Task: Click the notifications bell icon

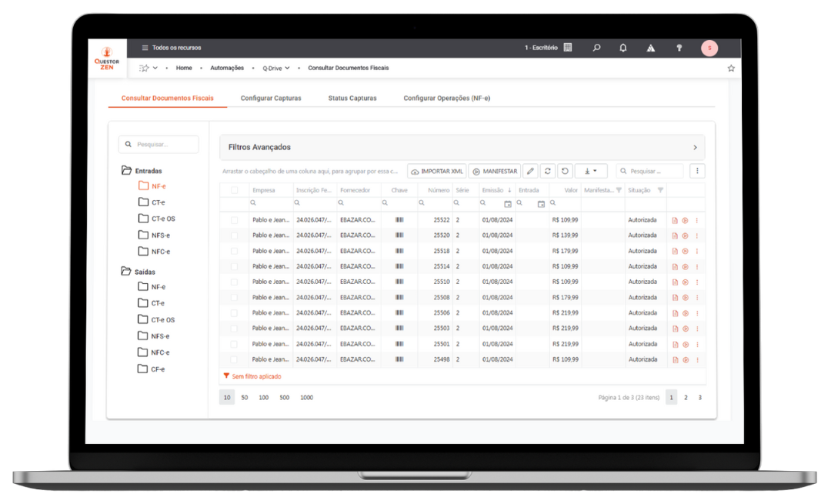Action: point(623,48)
